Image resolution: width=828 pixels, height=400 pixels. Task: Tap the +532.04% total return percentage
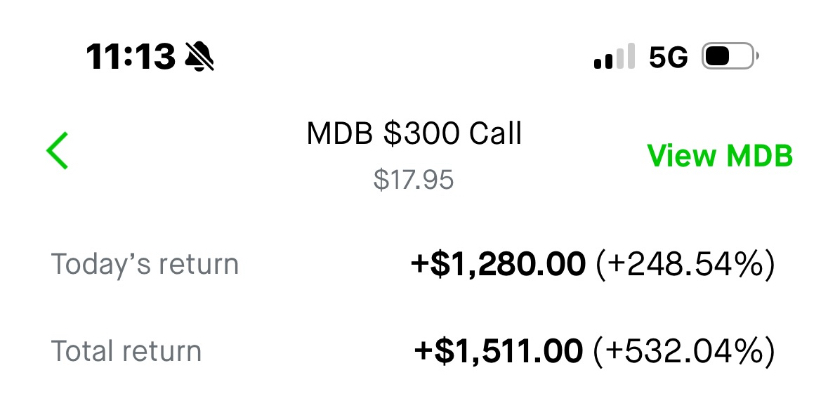coord(684,351)
